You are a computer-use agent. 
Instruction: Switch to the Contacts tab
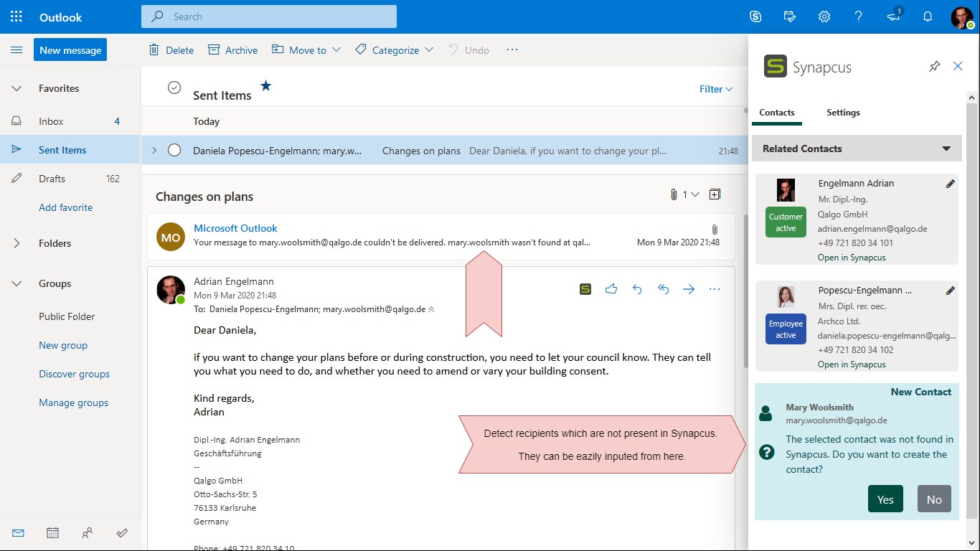(x=777, y=113)
